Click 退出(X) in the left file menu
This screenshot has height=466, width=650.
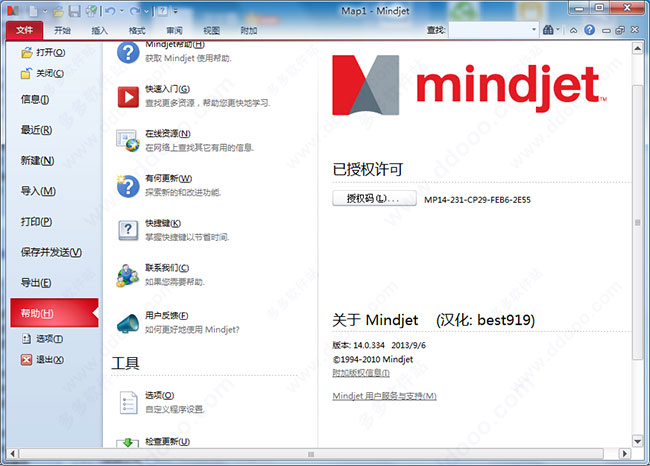point(43,359)
